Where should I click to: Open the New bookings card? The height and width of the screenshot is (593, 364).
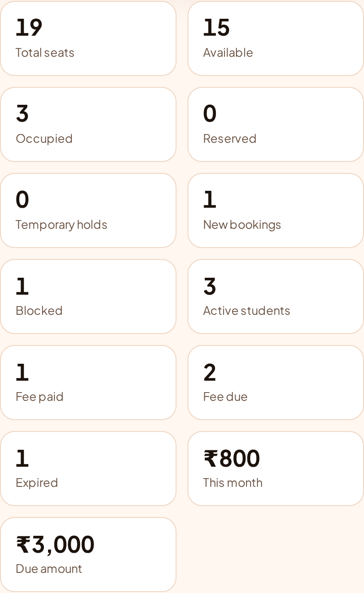(276, 210)
